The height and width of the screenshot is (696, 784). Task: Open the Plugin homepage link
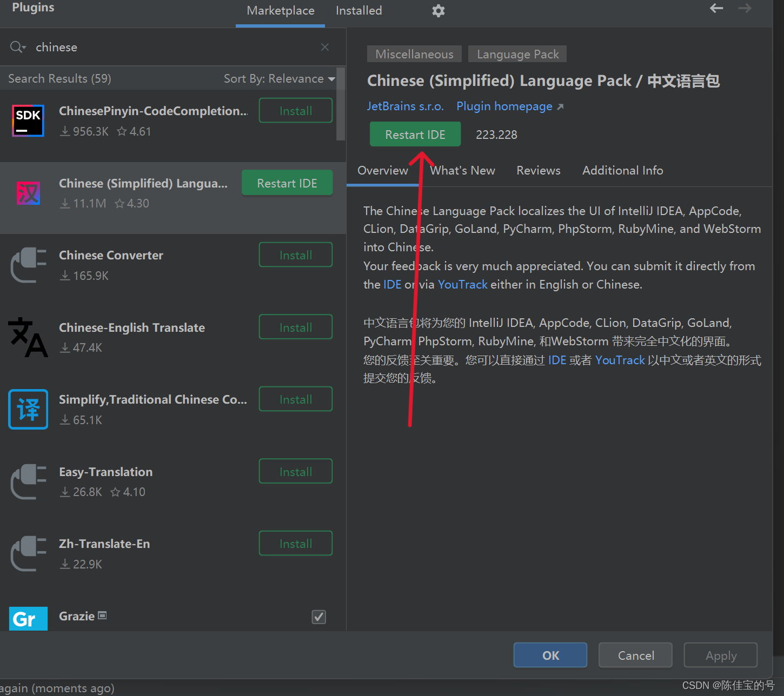pos(510,106)
